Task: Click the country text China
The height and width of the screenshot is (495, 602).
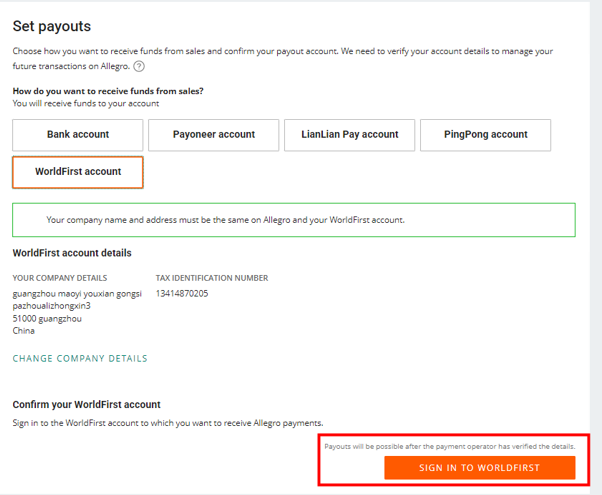Action: click(x=24, y=331)
